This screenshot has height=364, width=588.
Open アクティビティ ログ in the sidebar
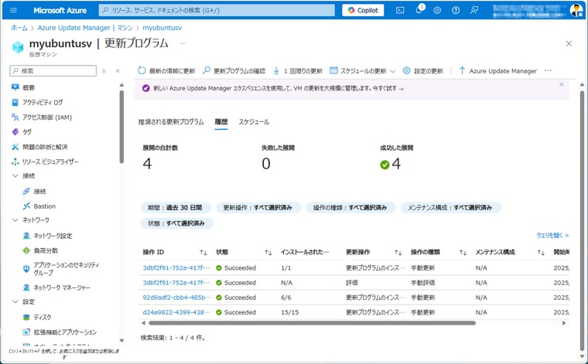pos(37,102)
